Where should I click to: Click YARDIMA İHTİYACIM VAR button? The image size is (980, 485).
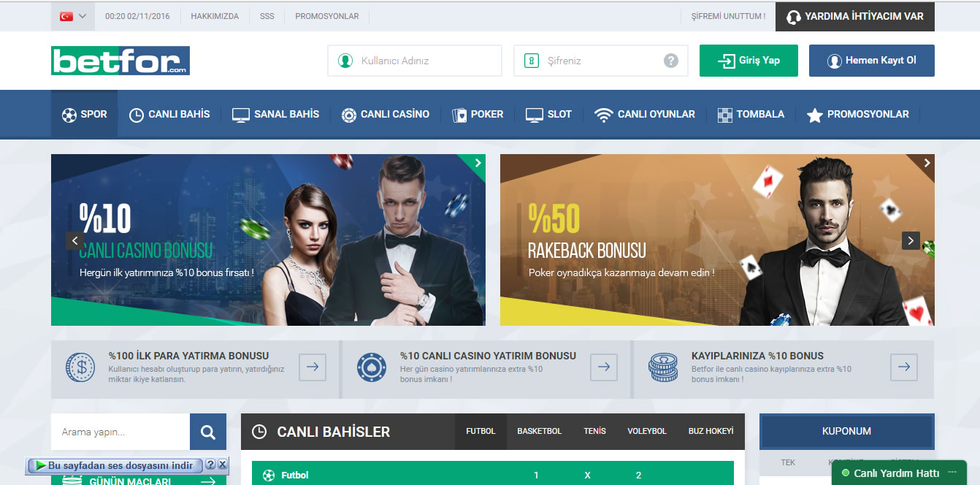point(855,16)
